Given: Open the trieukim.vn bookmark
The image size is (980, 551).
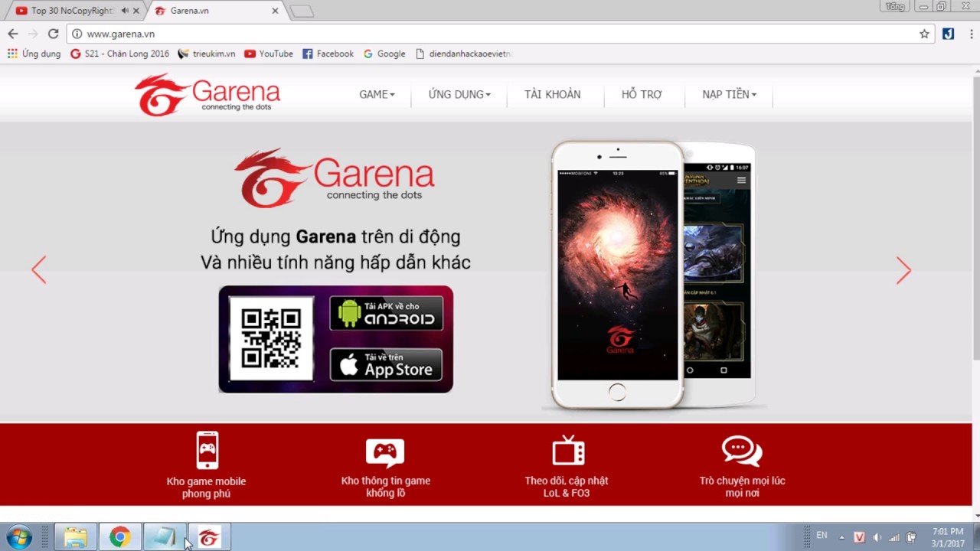Looking at the screenshot, I should [207, 54].
